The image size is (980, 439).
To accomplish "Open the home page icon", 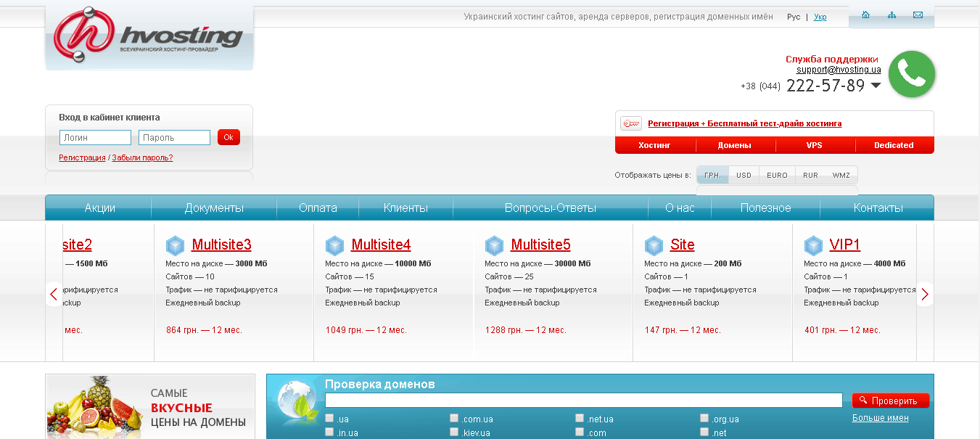I will coord(865,15).
